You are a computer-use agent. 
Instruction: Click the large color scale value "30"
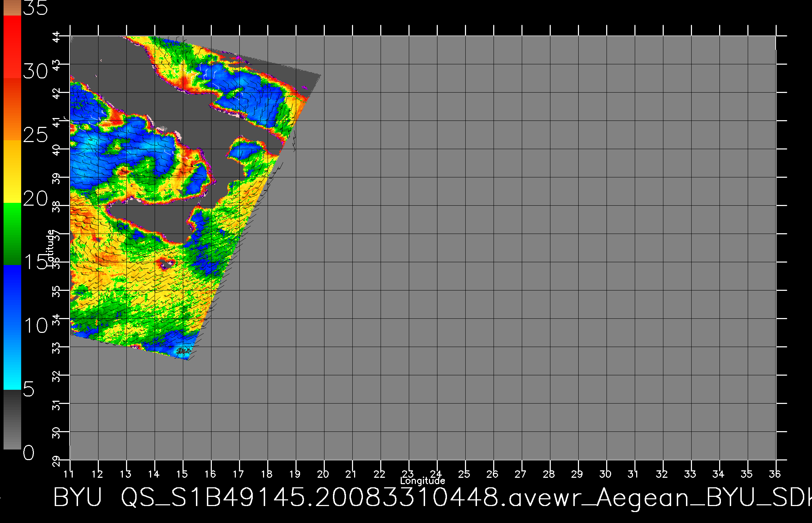pyautogui.click(x=35, y=71)
